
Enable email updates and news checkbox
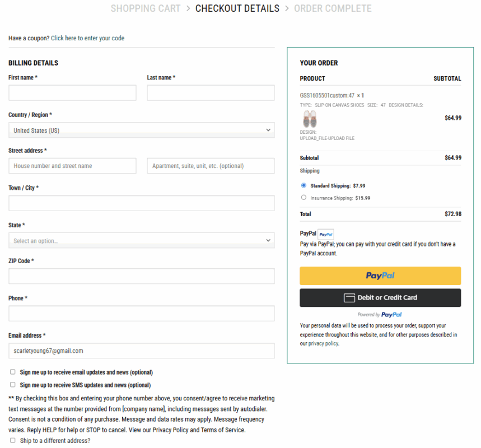12,372
